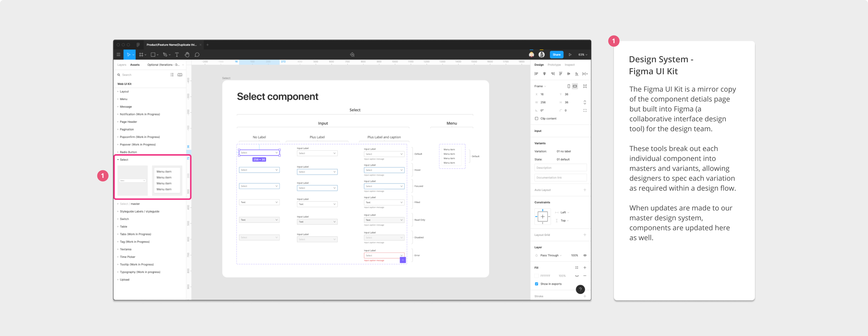Click the Share button

(556, 55)
